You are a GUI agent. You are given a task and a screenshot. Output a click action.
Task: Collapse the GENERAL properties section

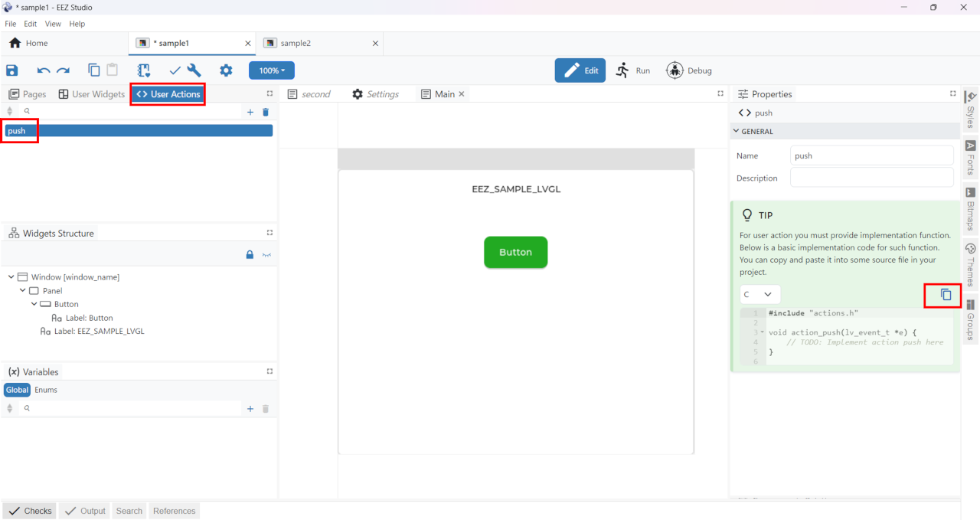(x=737, y=131)
